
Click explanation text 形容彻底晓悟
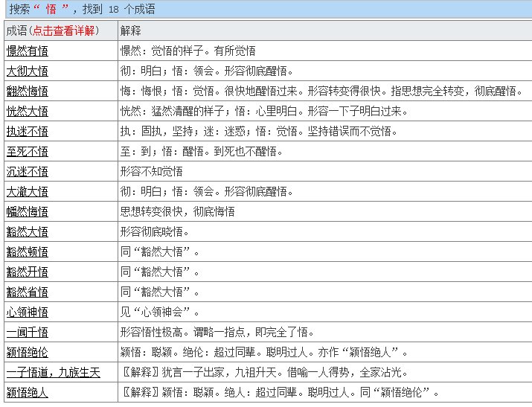(x=154, y=231)
